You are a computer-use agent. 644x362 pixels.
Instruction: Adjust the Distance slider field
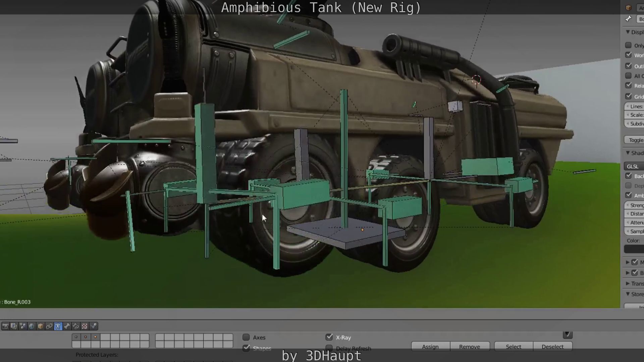click(x=634, y=214)
